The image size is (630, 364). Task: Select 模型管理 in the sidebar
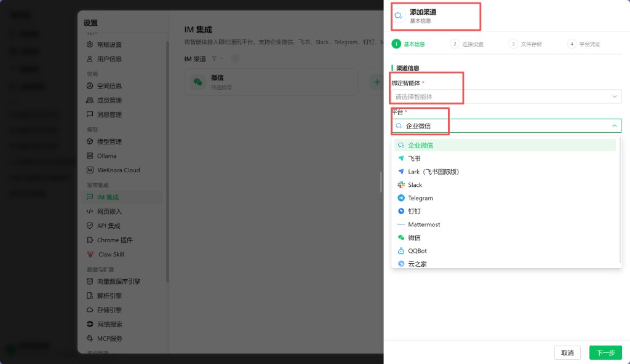(x=122, y=141)
